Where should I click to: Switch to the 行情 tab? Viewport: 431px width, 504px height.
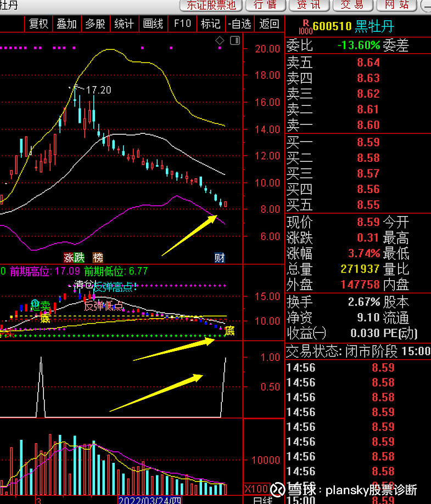(x=265, y=5)
